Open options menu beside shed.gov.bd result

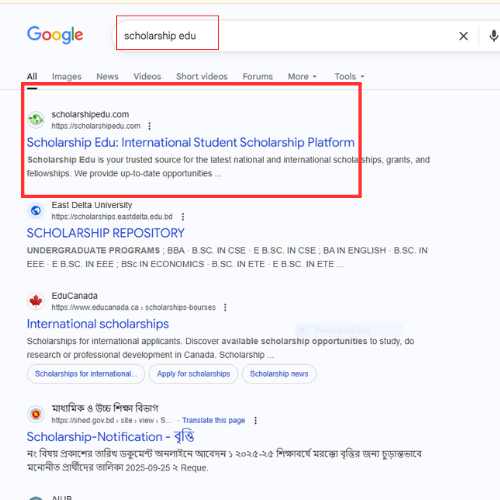255,420
